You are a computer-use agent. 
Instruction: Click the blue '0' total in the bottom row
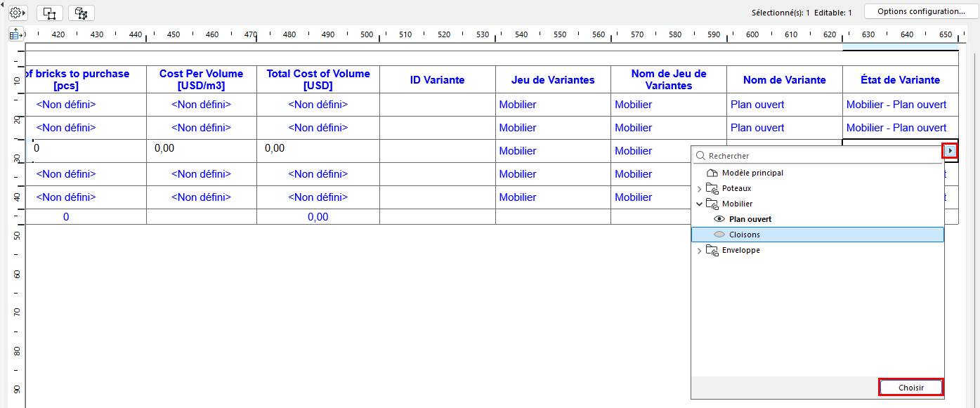point(66,217)
